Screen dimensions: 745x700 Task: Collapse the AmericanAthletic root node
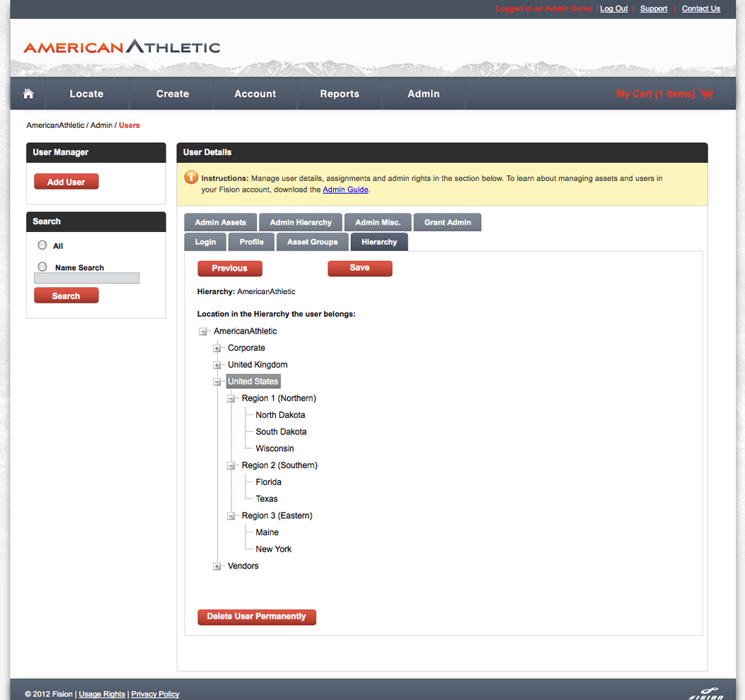[x=203, y=332]
